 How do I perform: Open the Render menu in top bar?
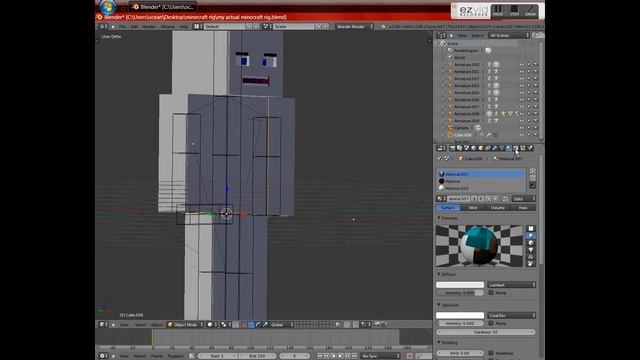coord(149,27)
